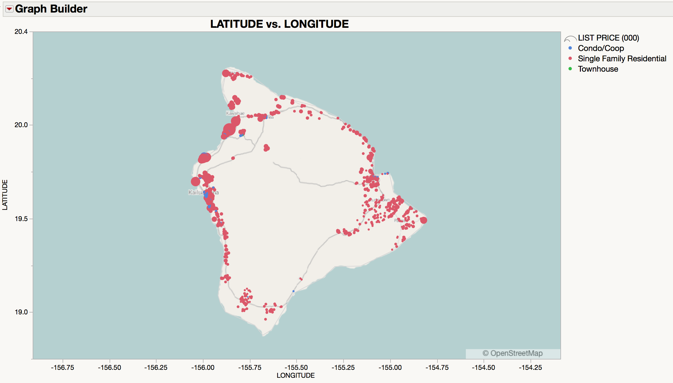Click the Graph Builder outline title
673x383 pixels.
coord(51,9)
